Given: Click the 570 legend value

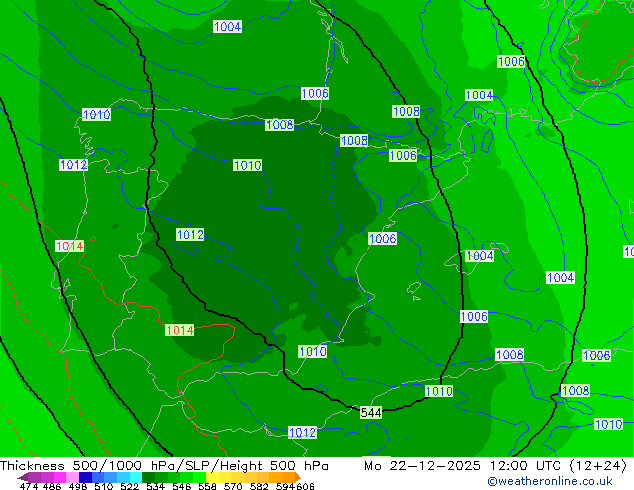Looking at the screenshot, I should [233, 486].
